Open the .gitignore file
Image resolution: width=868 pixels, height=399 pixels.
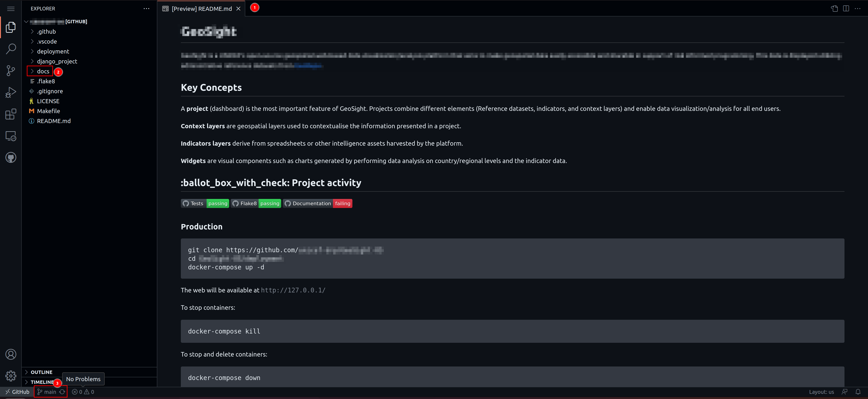click(89, 91)
